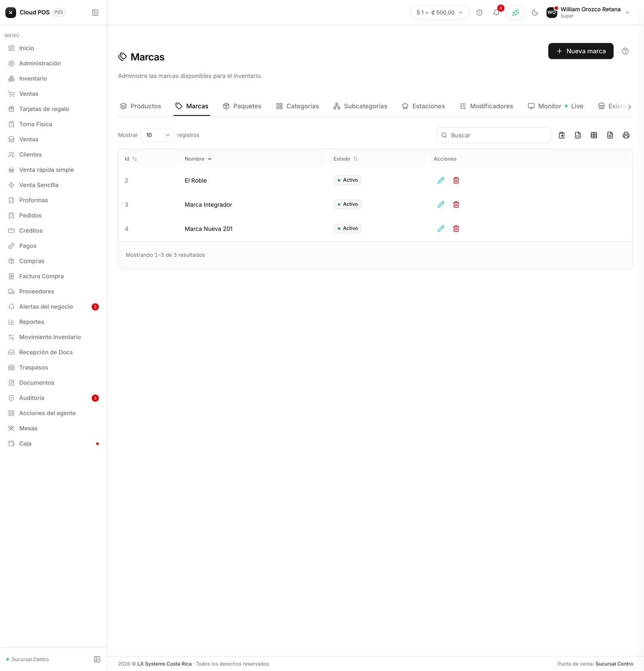This screenshot has height=671, width=644.
Task: Open the green sparkle AI assistant
Action: (516, 12)
